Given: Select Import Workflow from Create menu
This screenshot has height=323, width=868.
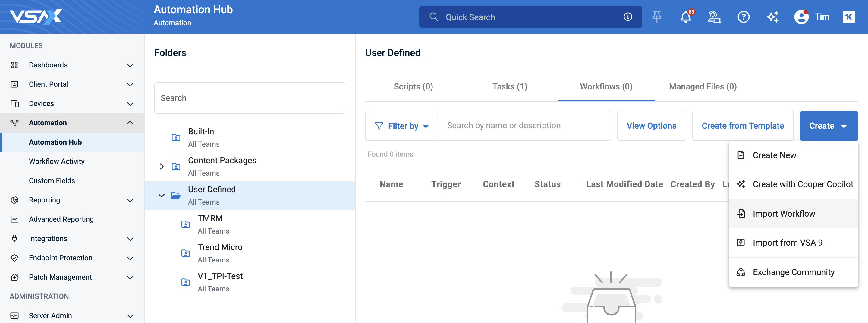Looking at the screenshot, I should click(x=783, y=214).
